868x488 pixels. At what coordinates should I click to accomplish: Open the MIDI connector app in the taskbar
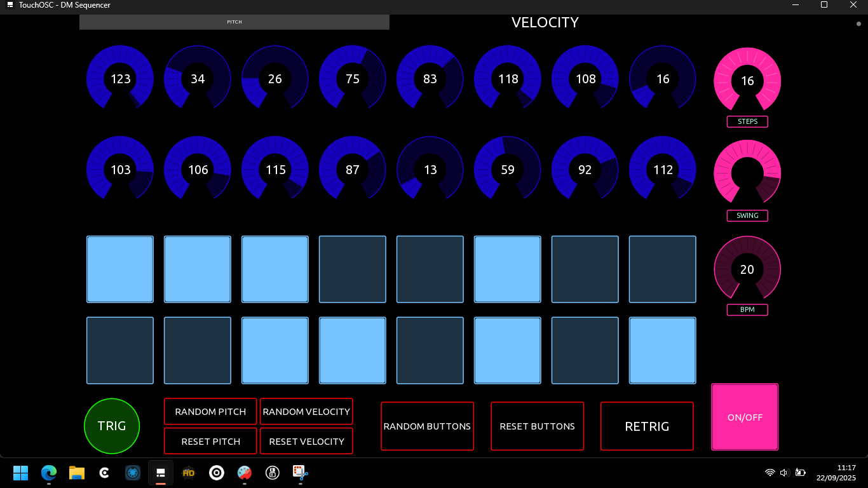(x=133, y=473)
